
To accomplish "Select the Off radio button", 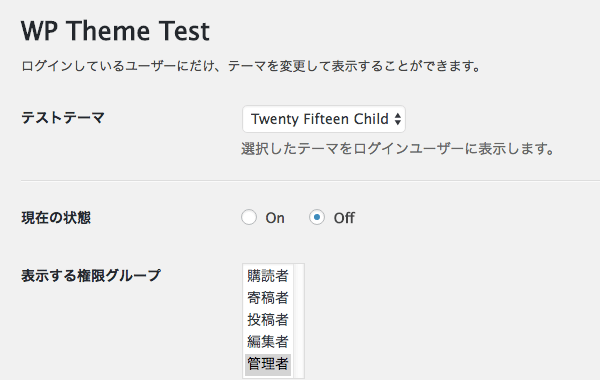I will [317, 217].
